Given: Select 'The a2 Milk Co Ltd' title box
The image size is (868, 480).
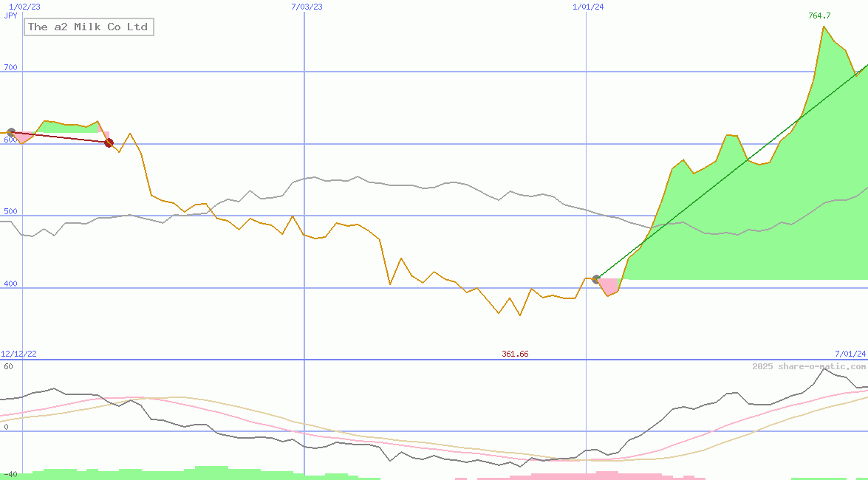Looking at the screenshot, I should (x=88, y=27).
